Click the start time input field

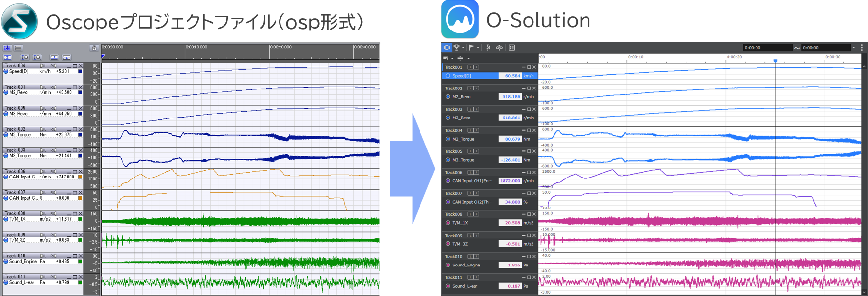[766, 48]
